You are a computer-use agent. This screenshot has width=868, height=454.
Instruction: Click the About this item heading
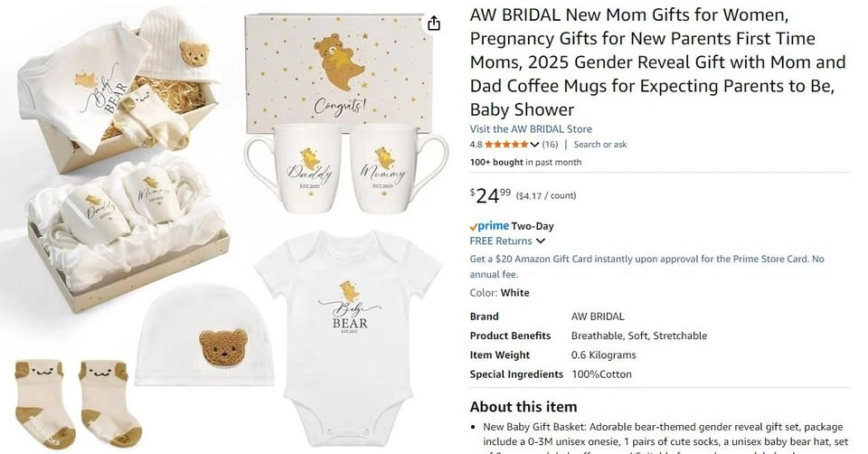[523, 406]
